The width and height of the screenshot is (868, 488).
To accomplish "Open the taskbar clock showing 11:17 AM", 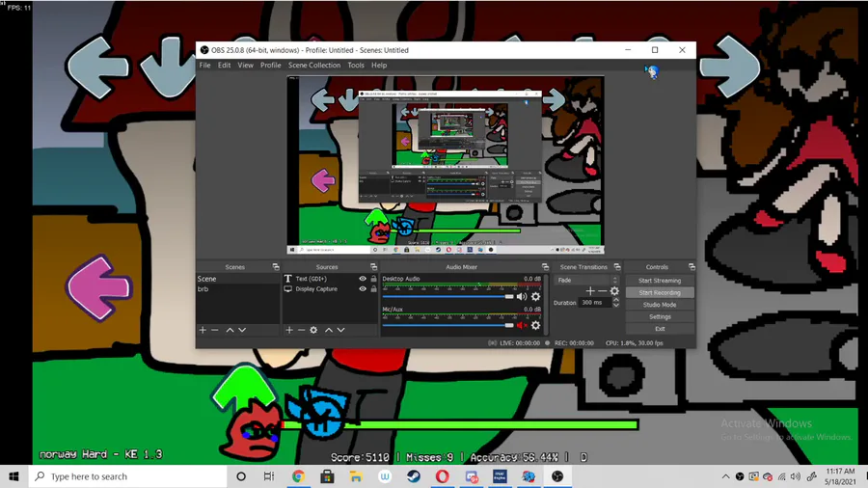I will click(840, 476).
